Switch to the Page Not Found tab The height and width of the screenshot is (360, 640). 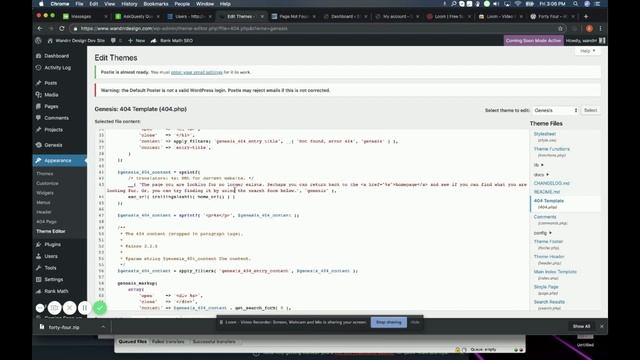(x=293, y=16)
